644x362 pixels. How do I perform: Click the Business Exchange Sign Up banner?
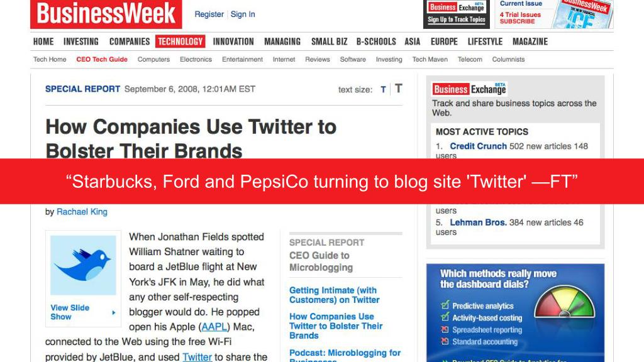[x=457, y=14]
